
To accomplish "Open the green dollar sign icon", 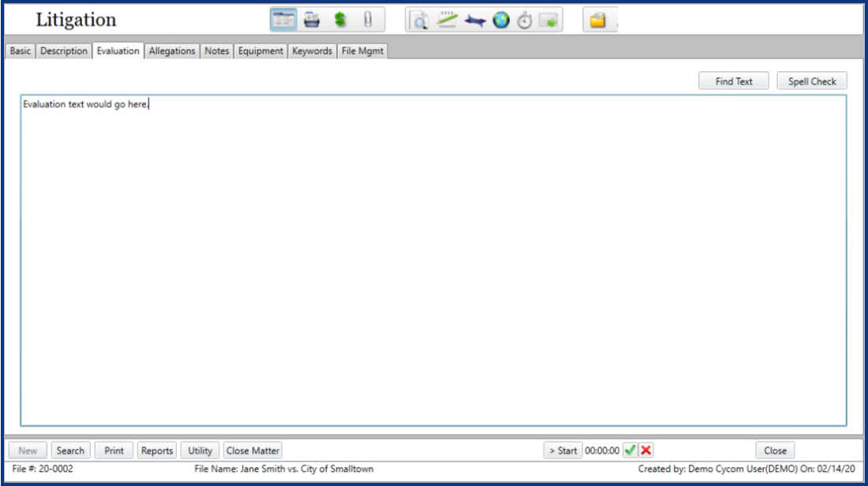I will click(340, 20).
